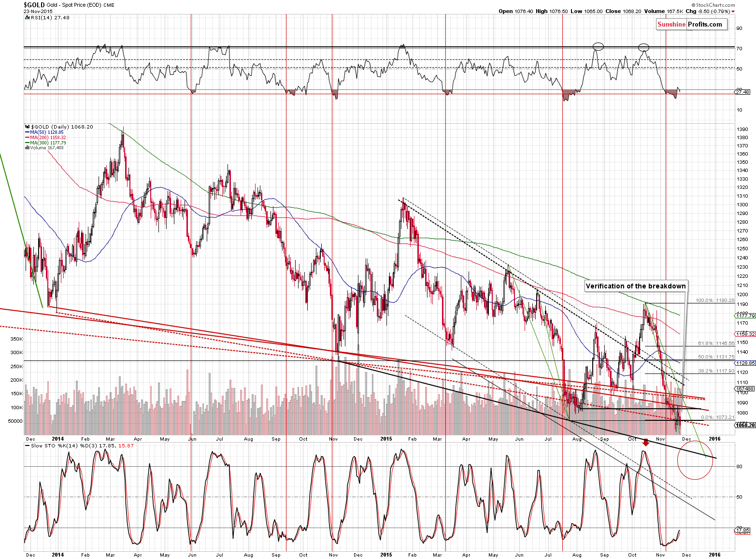Click the $GOLD ticker symbol title
This screenshot has height=559, width=756.
coord(34,5)
